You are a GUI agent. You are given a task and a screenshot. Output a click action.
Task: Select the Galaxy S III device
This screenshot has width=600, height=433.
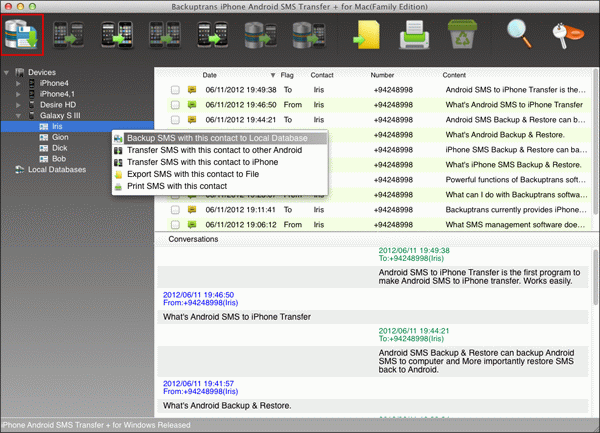(x=60, y=116)
